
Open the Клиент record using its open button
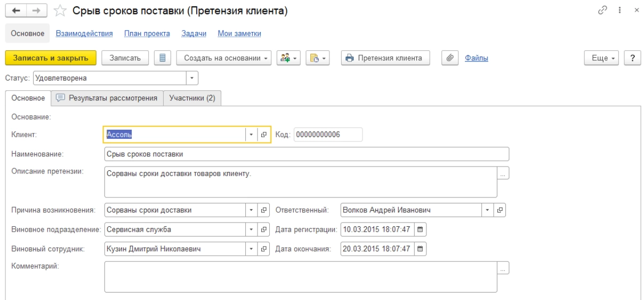tap(263, 135)
